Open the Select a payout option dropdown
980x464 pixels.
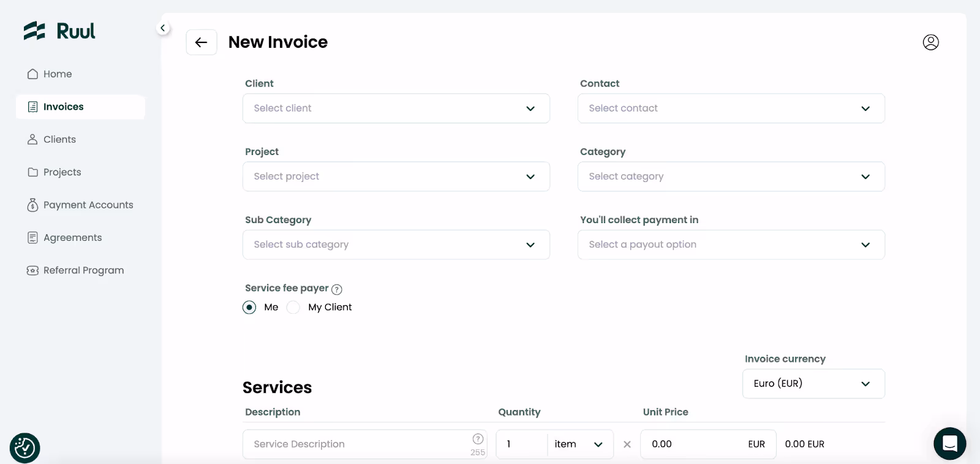tap(731, 245)
